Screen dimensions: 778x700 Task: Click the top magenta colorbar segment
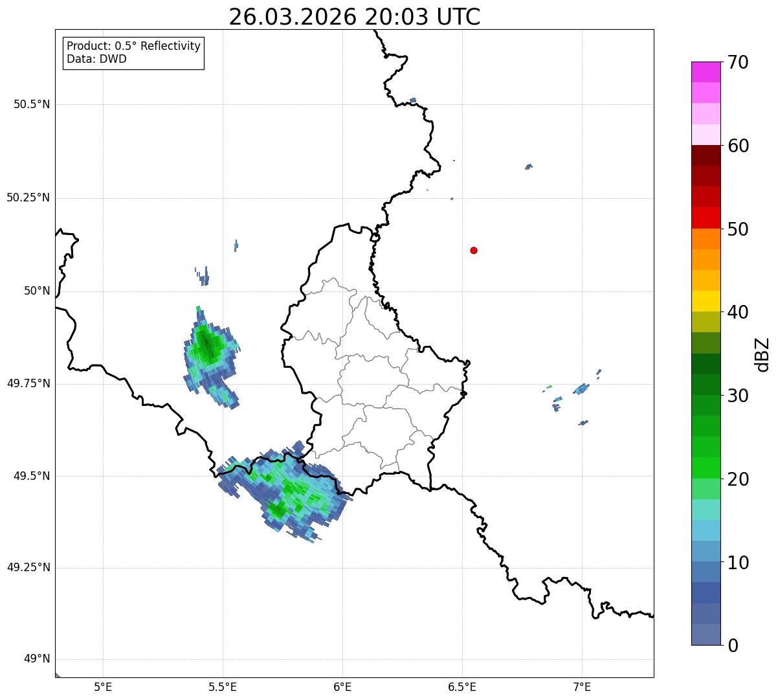click(x=706, y=72)
